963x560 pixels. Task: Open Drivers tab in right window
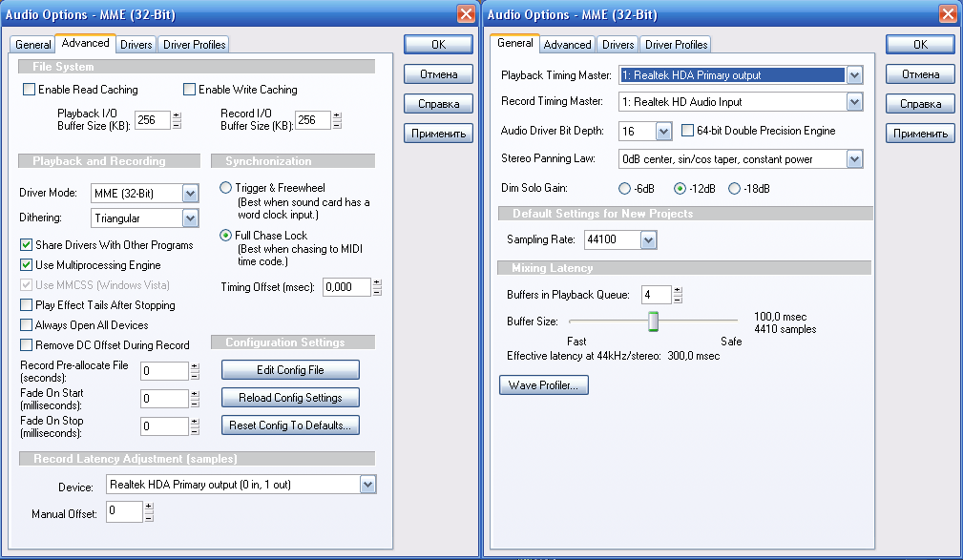point(618,45)
